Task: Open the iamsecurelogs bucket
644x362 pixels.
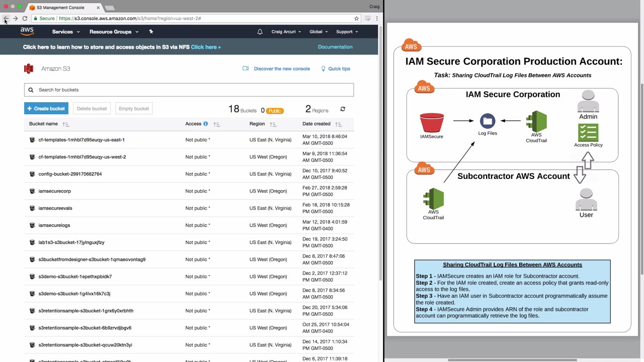Action: coord(54,225)
